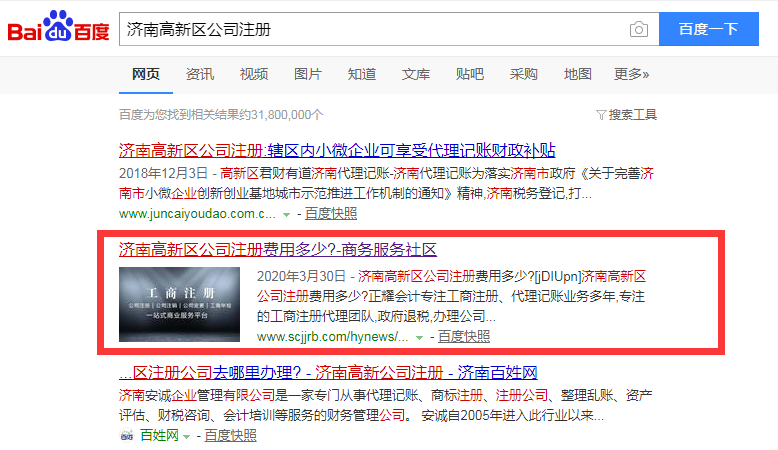Expand the 更多» category menu

[x=631, y=74]
